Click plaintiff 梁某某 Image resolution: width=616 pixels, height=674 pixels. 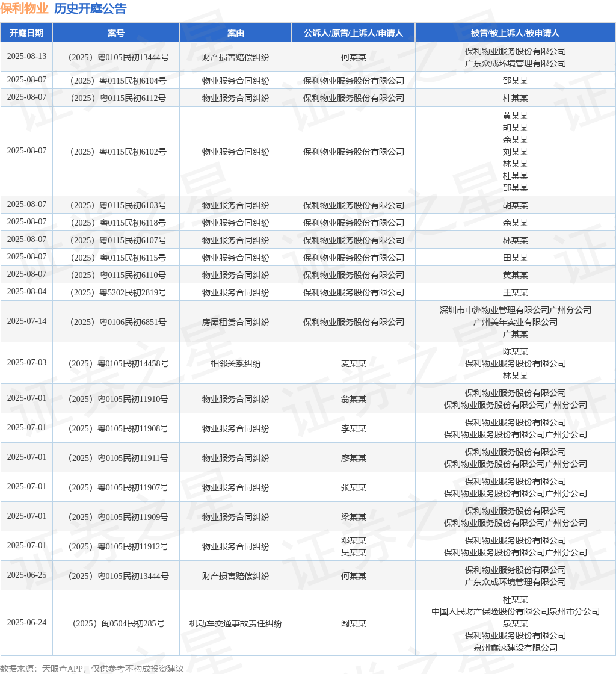click(354, 517)
